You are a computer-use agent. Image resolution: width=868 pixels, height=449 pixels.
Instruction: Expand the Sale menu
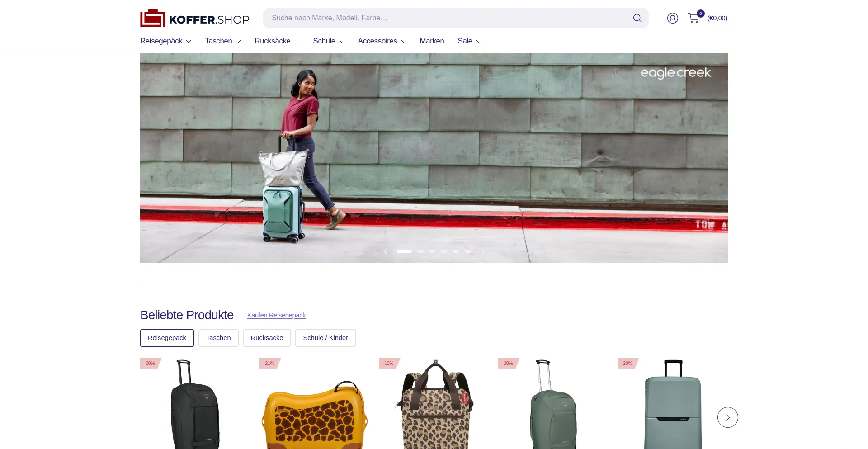coord(469,41)
